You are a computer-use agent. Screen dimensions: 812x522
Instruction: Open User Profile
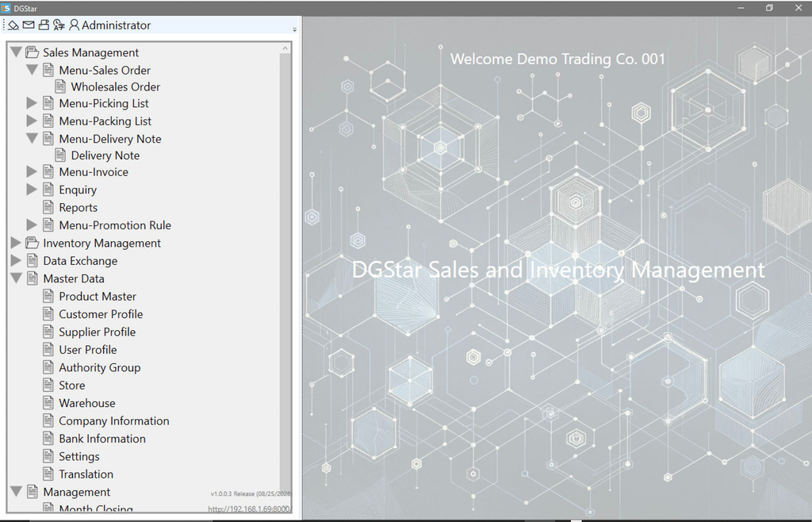[x=88, y=350]
